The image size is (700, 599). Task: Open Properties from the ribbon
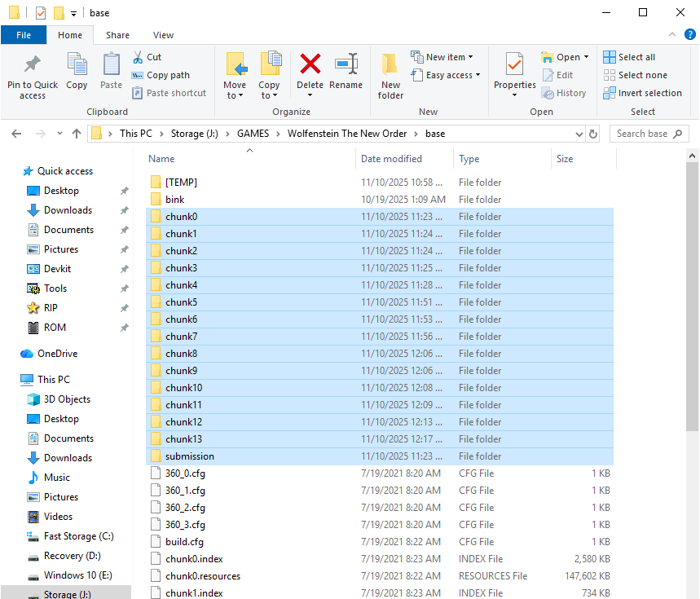[514, 65]
